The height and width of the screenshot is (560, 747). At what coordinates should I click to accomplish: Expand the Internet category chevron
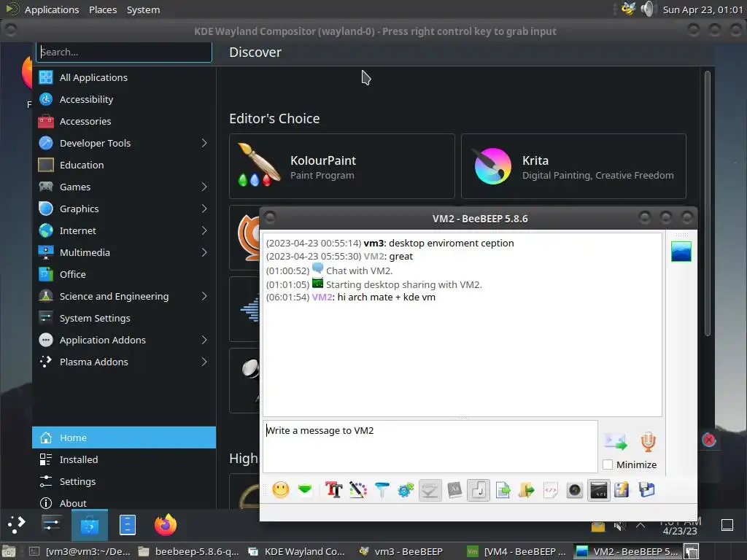tap(204, 230)
